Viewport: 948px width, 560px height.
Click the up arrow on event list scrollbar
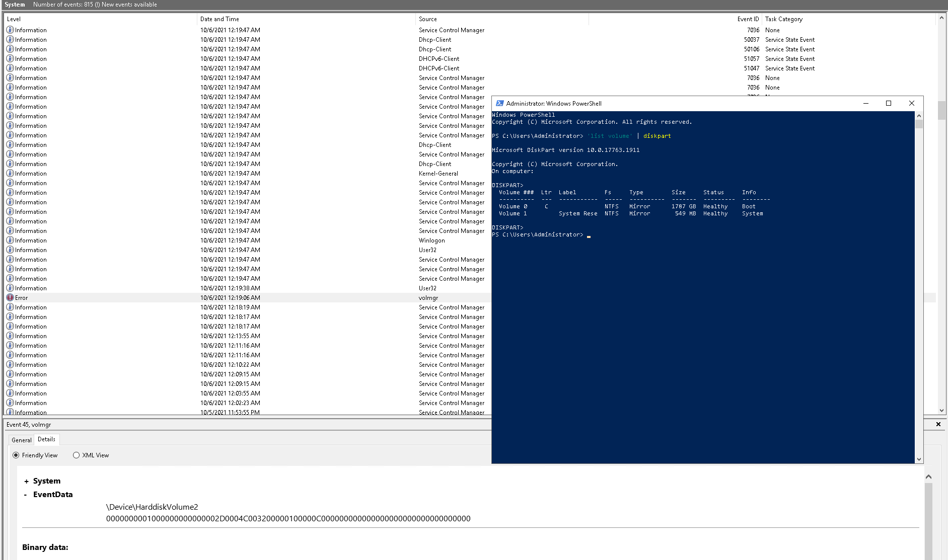tap(941, 18)
